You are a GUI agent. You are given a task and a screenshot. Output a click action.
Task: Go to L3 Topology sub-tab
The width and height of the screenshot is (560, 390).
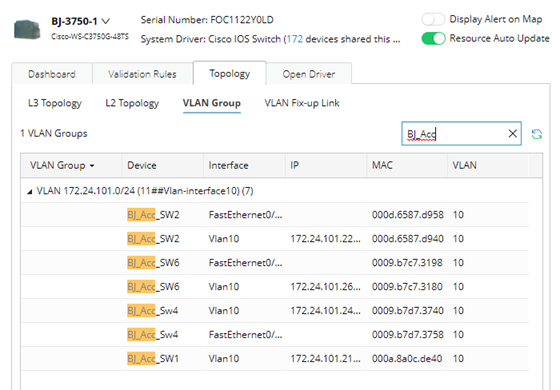(x=55, y=103)
